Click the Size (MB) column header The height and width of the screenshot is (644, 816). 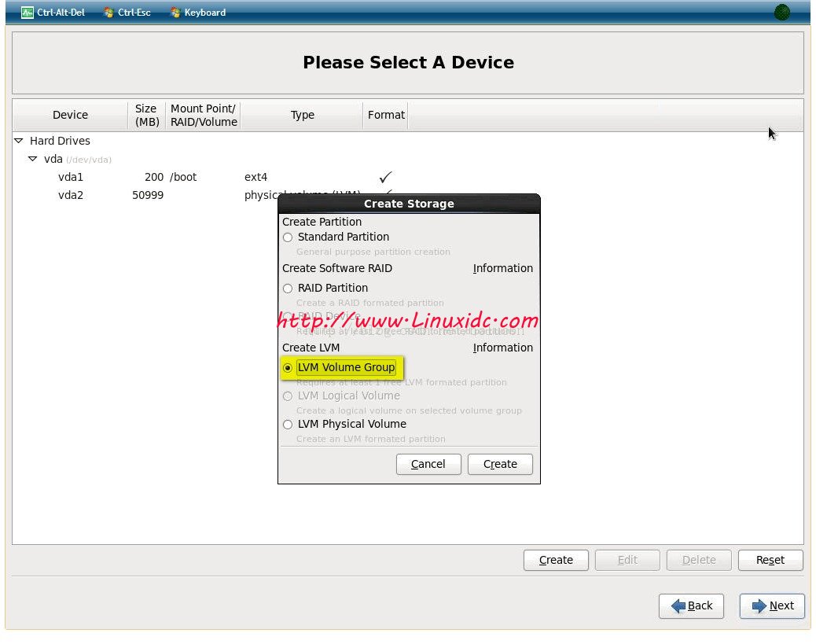[x=146, y=116]
